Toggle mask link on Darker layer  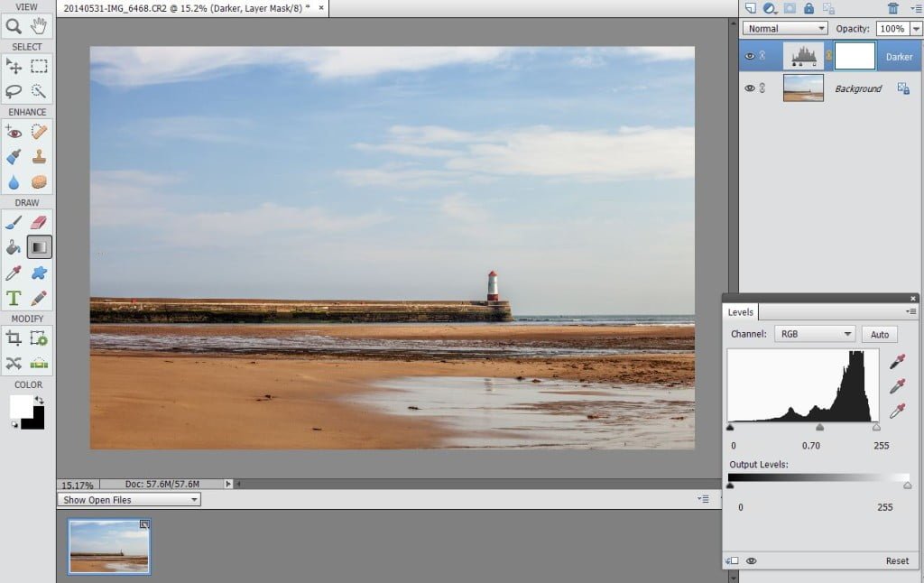pos(829,56)
